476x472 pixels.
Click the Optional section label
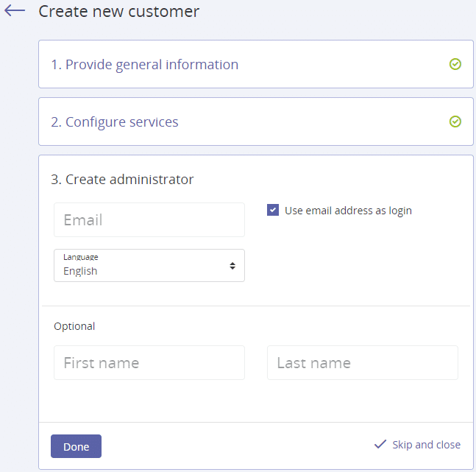[x=74, y=326]
